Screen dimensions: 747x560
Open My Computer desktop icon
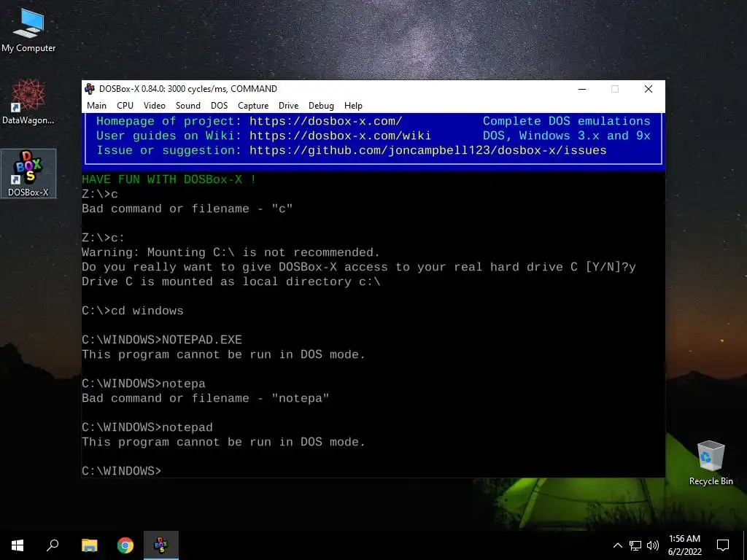tap(28, 29)
